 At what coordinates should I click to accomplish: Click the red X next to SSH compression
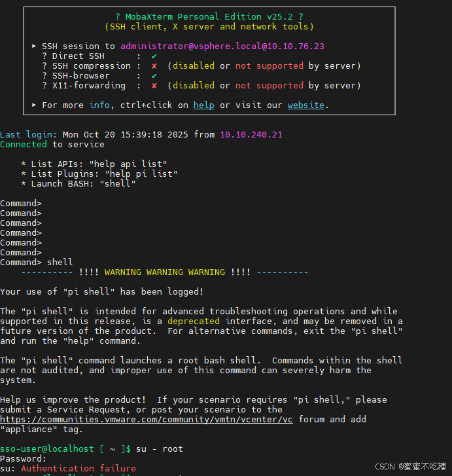point(154,66)
